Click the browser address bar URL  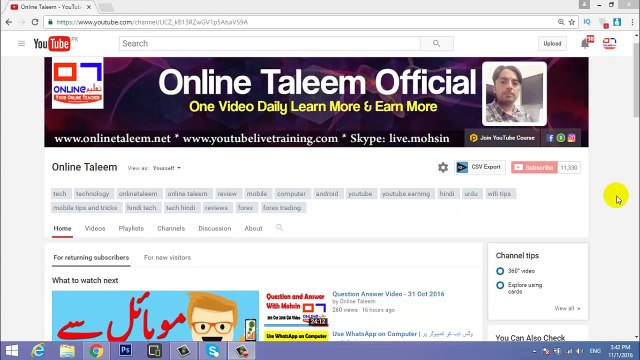pyautogui.click(x=152, y=22)
